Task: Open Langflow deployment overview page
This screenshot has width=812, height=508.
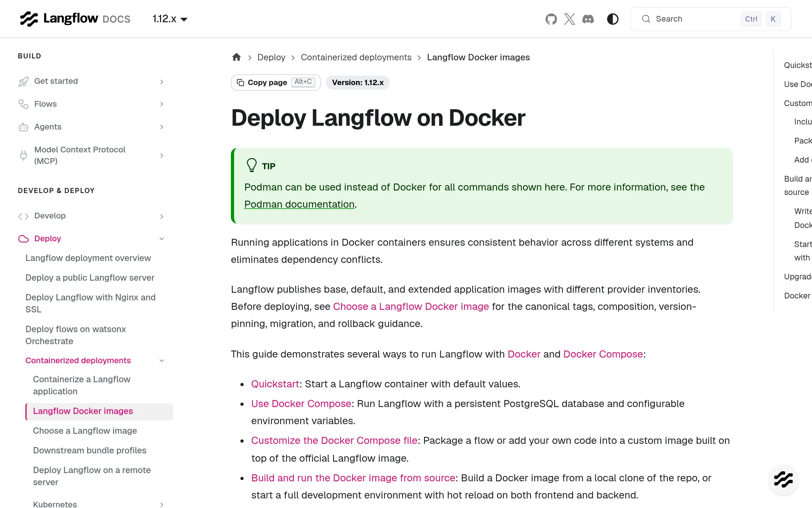Action: click(x=88, y=258)
